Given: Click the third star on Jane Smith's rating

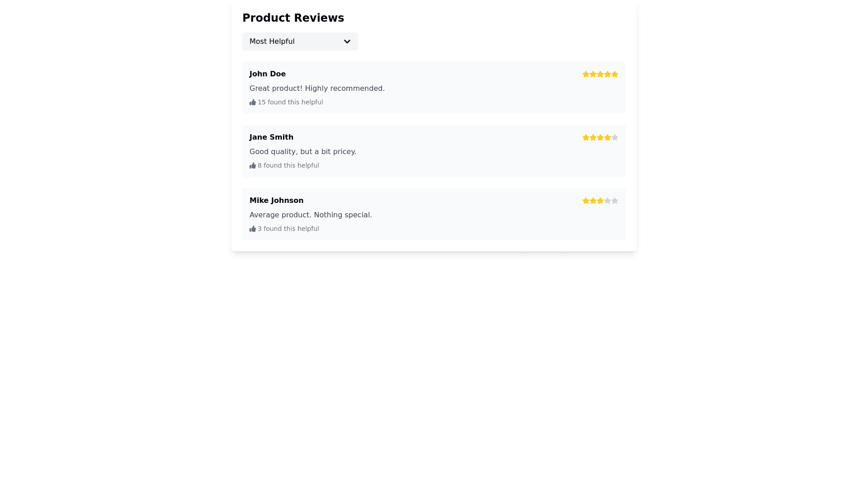Looking at the screenshot, I should pos(600,137).
